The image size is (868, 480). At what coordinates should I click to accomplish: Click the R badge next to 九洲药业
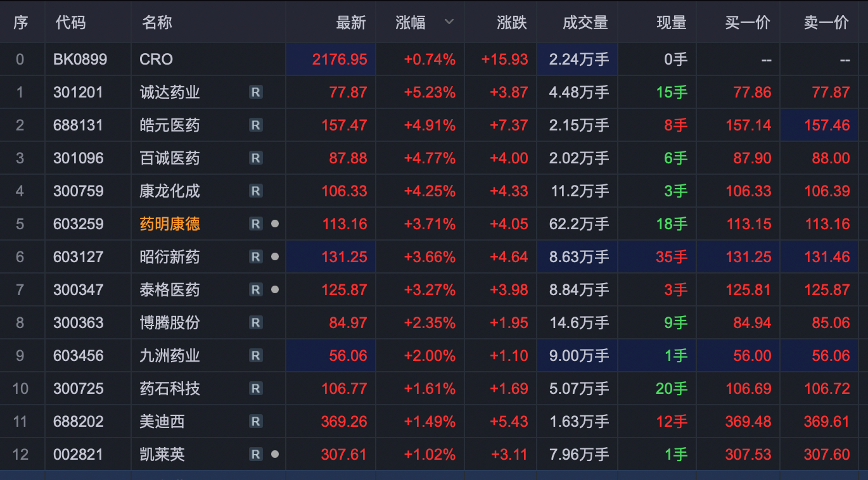click(255, 356)
